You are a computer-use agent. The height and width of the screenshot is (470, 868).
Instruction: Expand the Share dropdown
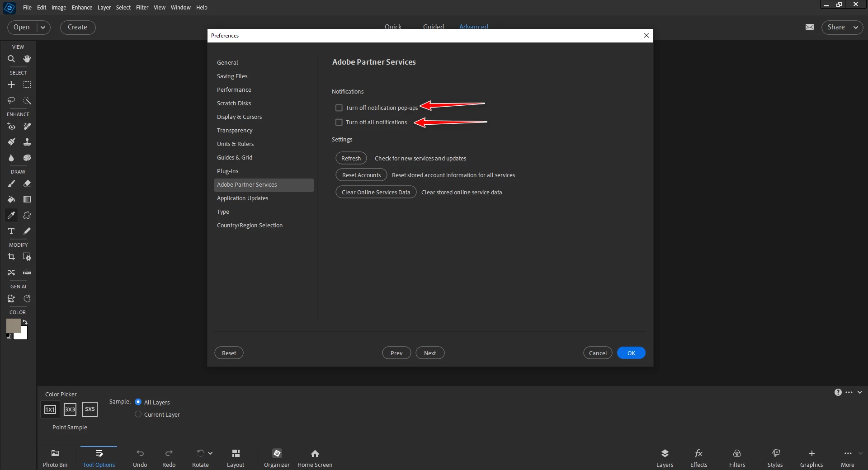click(856, 27)
